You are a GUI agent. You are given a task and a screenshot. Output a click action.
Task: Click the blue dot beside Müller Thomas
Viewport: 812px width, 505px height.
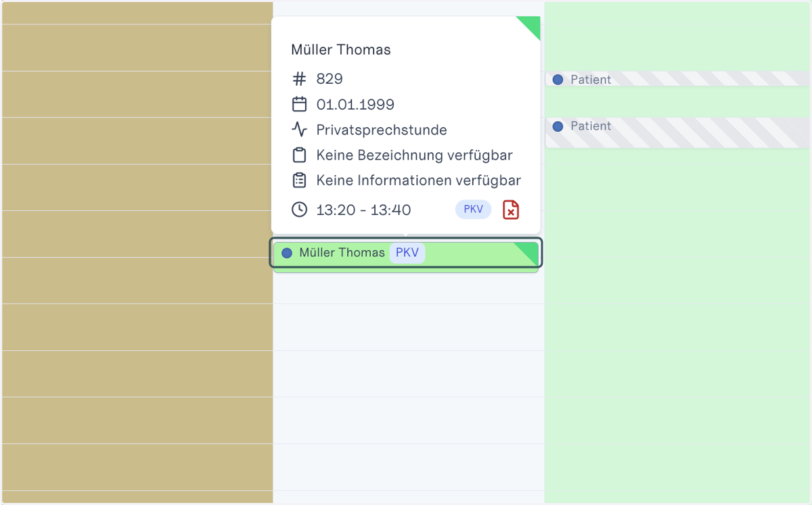click(287, 253)
